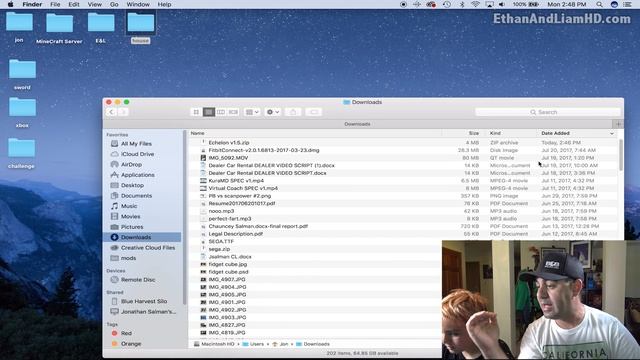640x360 pixels.
Task: Switch Finder to list view
Action: coord(209,112)
